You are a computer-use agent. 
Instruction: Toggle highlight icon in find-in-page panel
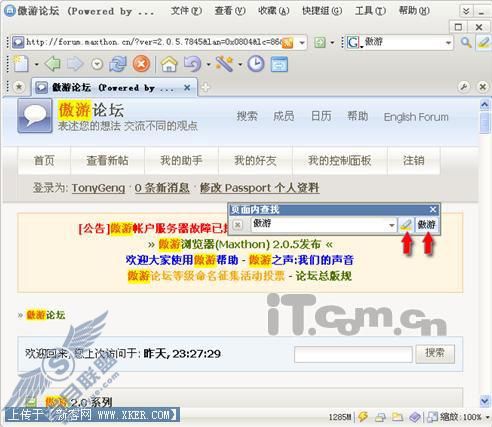[406, 225]
